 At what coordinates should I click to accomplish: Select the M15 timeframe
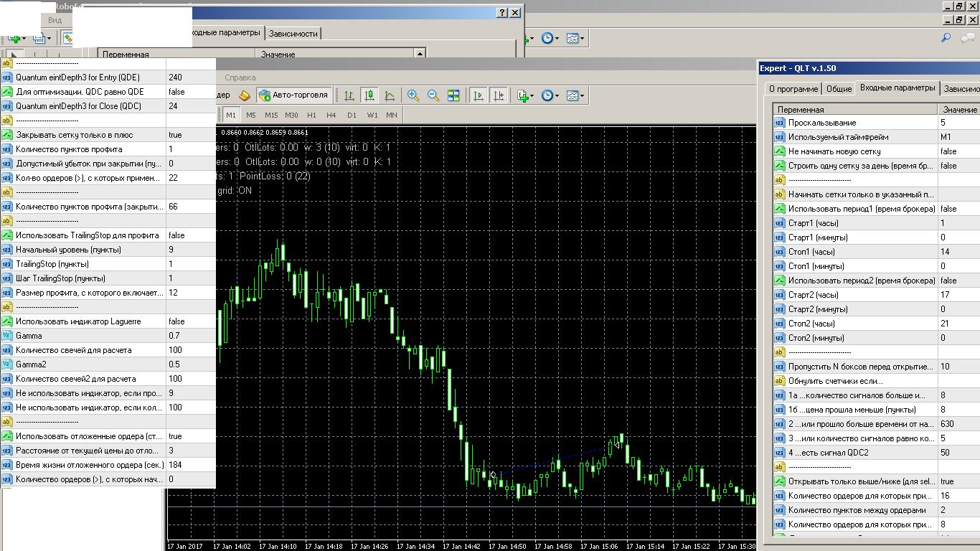click(270, 115)
